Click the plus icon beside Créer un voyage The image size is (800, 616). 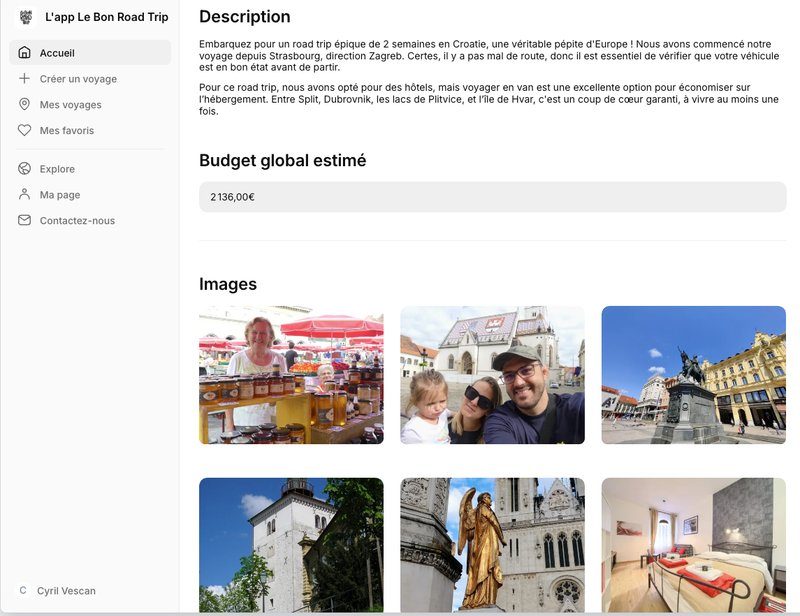(24, 79)
